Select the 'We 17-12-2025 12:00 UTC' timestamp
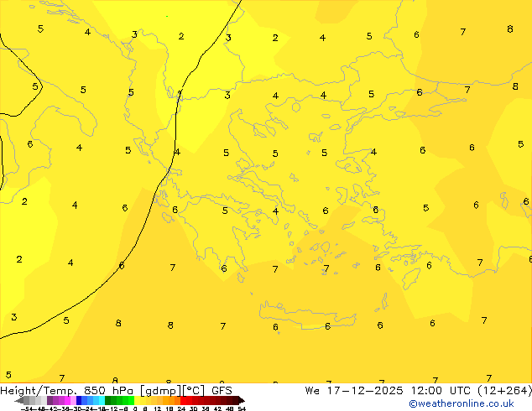This screenshot has width=532, height=411. click(x=389, y=391)
